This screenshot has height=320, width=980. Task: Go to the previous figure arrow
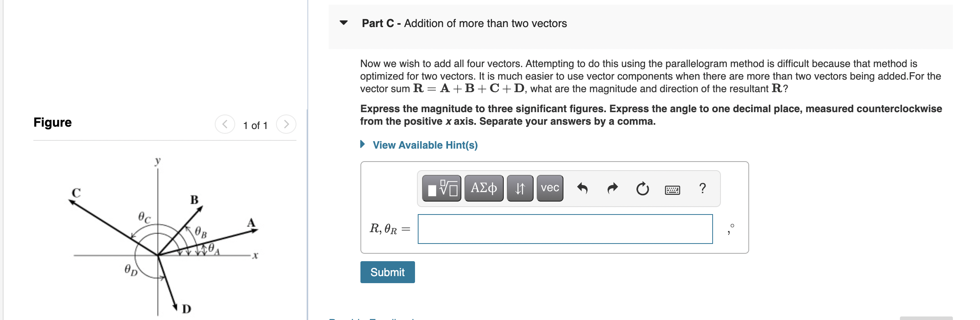click(225, 124)
